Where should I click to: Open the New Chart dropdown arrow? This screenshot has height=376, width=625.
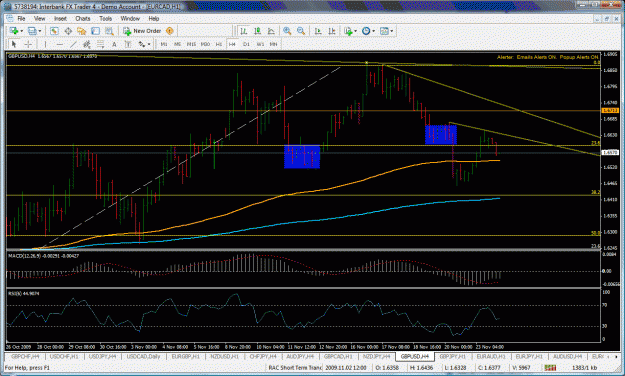pos(21,31)
